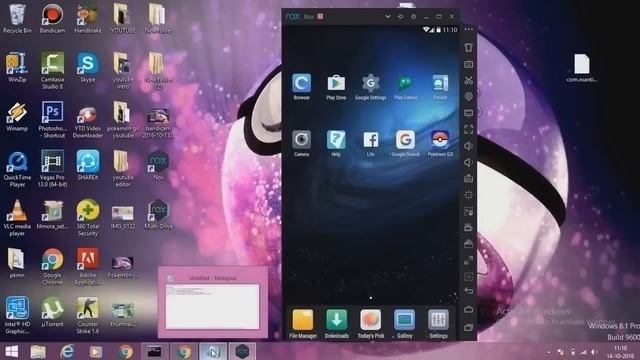Select the Nox Multi-Drive desktop shortcut
Screen dimensions: 640x360
158,215
